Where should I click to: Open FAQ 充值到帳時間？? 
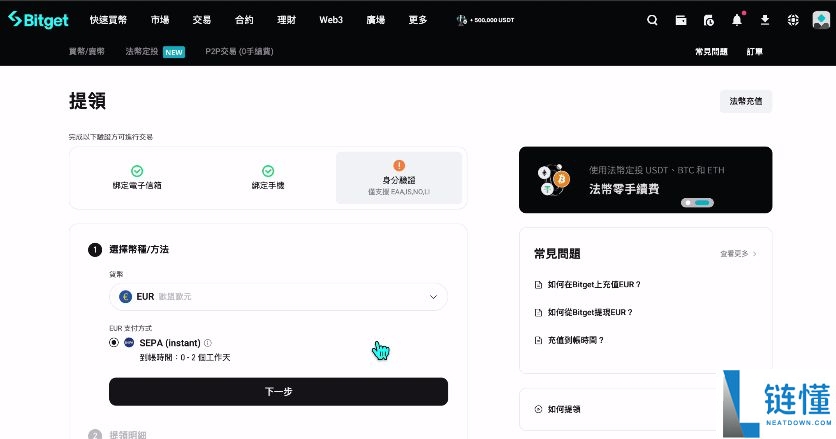pyautogui.click(x=575, y=340)
